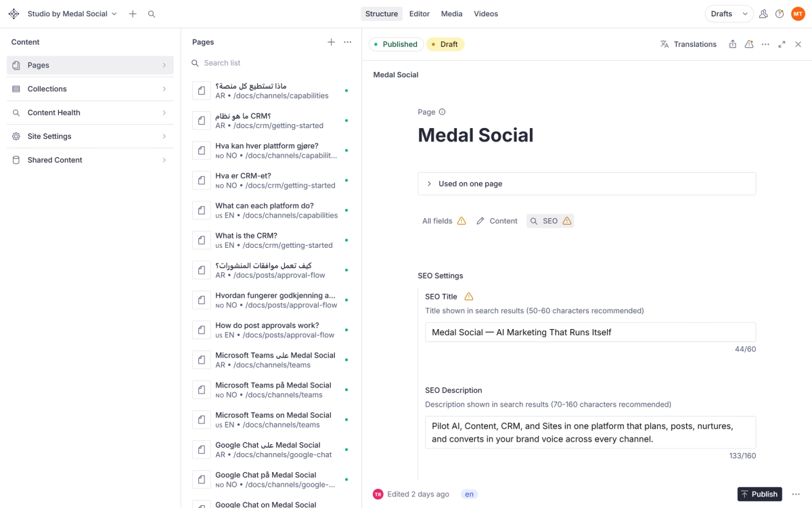Switch to the Editor tab
Viewport: 812px width, 508px height.
pyautogui.click(x=420, y=14)
